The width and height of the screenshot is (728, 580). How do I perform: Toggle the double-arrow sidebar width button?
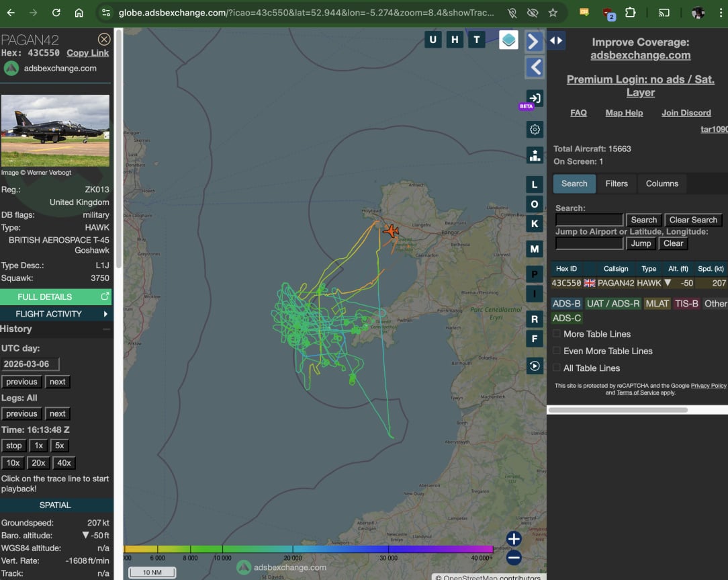click(x=556, y=40)
